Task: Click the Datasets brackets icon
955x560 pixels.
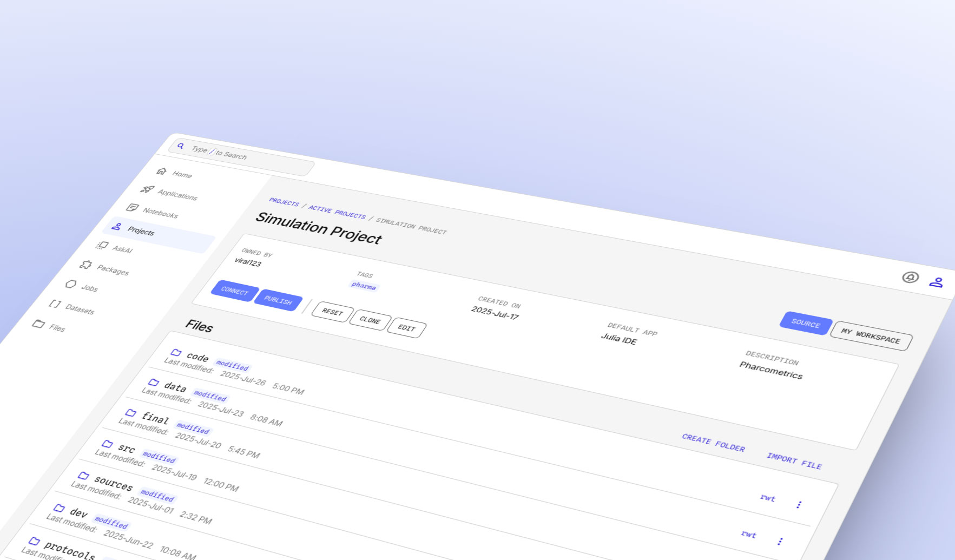Action: [x=55, y=304]
